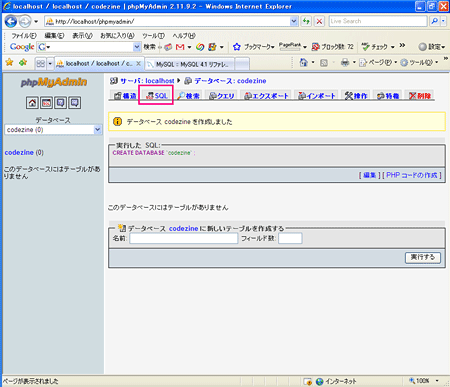Click the phpMyAdmin logo
450x387 pixels.
click(54, 82)
